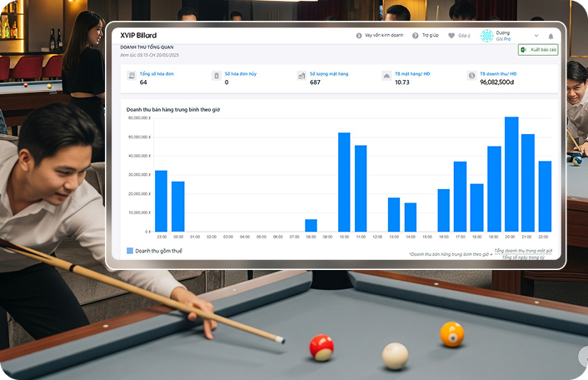This screenshot has height=380, width=588.
Task: Click the XVIP Billard logo text
Action: point(138,36)
